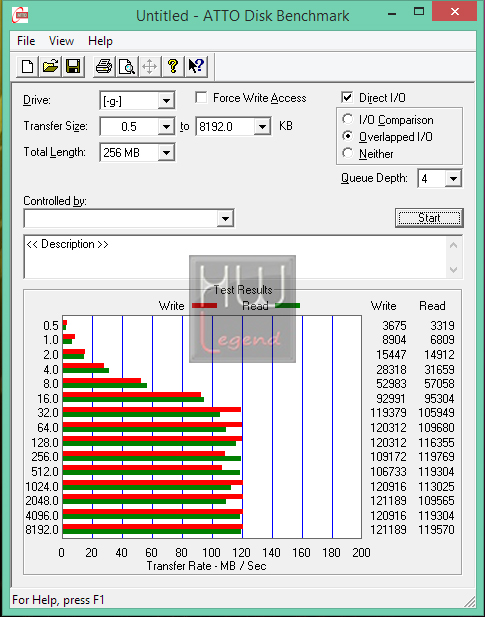Click the 1024.0 transfer size row label
Screen dimensions: 485x617
[x=42, y=487]
